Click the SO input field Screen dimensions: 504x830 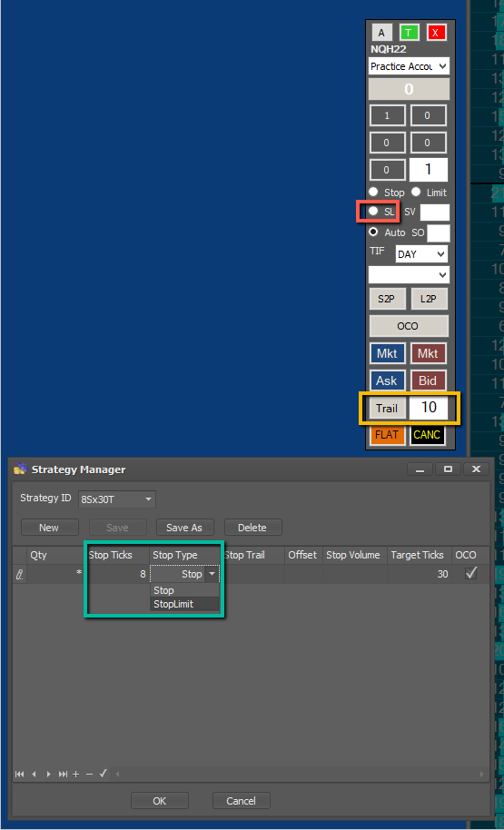439,232
